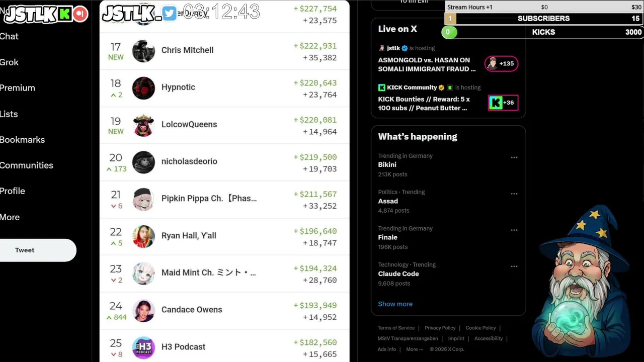The height and width of the screenshot is (362, 644).
Task: Open Hypnotic's red avatar icon
Action: pos(143,87)
